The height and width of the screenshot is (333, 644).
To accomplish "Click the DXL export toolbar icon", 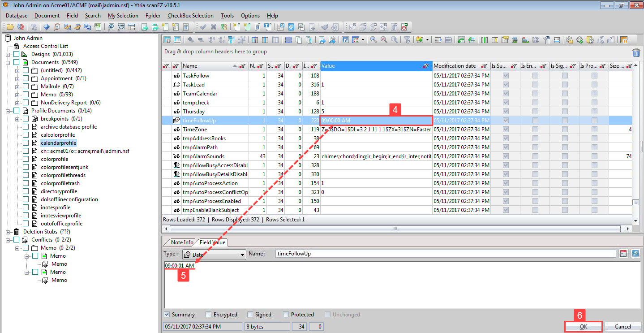I will pyautogui.click(x=155, y=26).
